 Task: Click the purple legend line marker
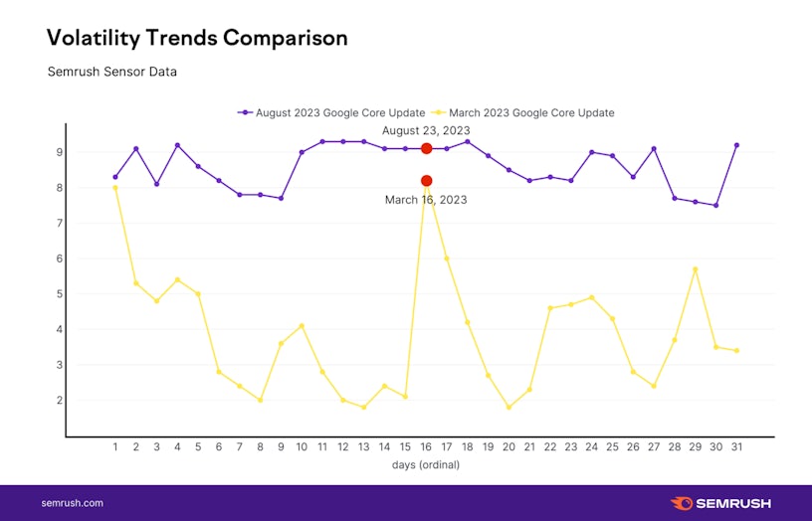click(245, 112)
